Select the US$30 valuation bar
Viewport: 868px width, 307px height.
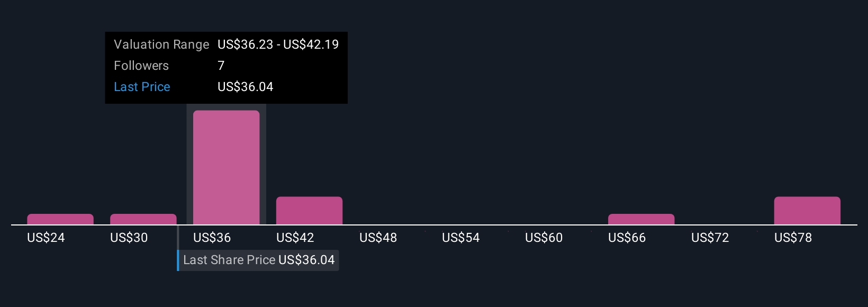click(143, 219)
